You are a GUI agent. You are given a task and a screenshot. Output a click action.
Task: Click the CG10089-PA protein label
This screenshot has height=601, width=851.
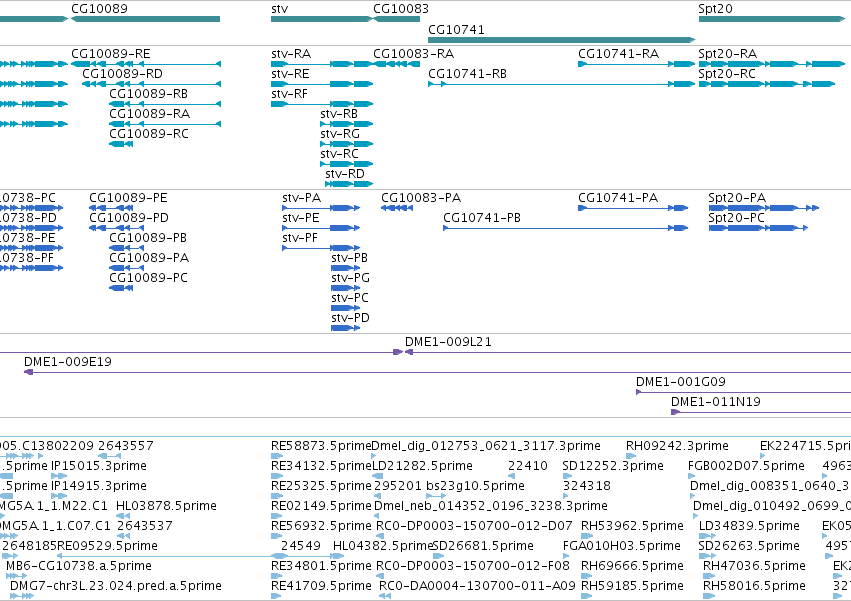pos(149,258)
